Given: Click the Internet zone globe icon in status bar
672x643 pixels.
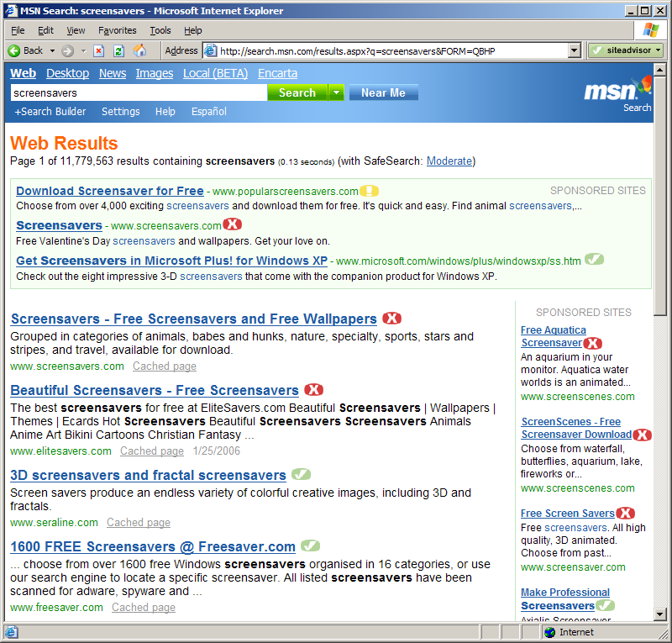Looking at the screenshot, I should (550, 632).
